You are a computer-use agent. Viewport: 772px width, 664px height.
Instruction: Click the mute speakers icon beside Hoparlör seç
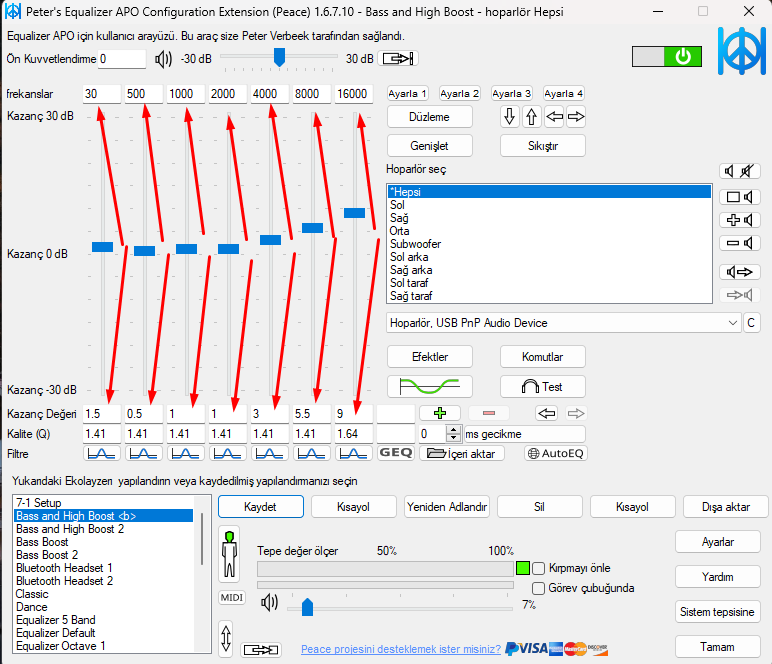pos(740,171)
